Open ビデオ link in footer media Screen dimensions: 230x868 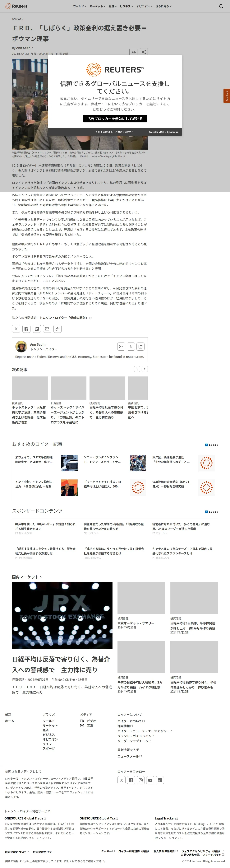click(x=88, y=721)
